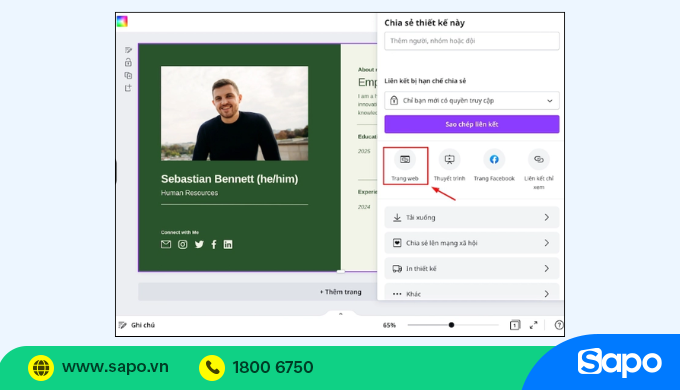
Task: Click the Canva colorful logo icon
Action: (122, 21)
